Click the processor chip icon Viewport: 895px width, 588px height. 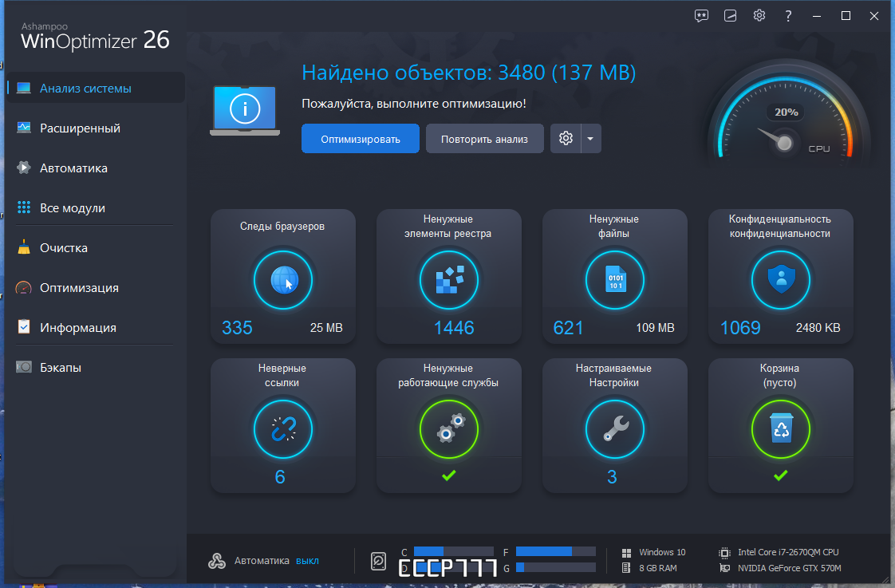click(724, 553)
